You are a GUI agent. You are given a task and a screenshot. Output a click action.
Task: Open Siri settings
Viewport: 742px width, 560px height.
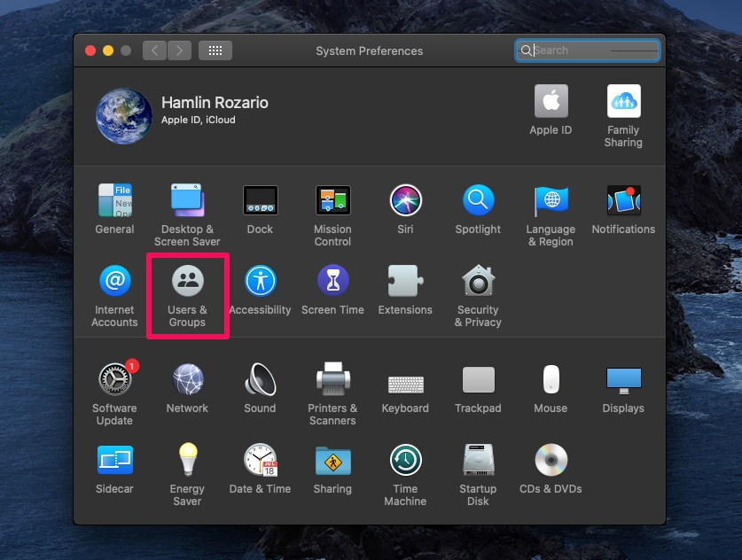coord(405,200)
